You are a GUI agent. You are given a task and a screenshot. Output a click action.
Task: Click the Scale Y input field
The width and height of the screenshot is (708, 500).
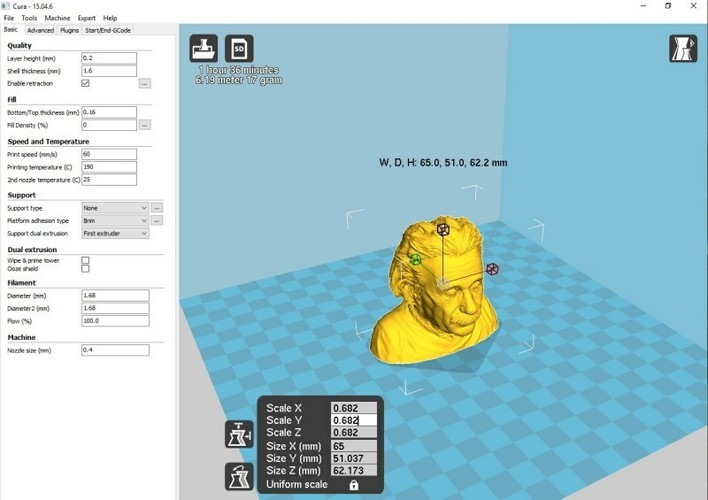[x=354, y=420]
